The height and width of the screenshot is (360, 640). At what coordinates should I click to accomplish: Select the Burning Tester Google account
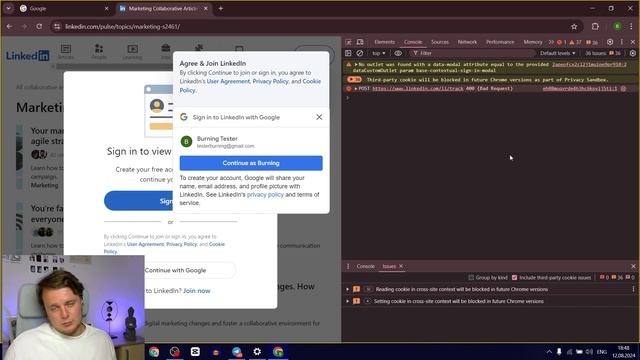pos(251,142)
